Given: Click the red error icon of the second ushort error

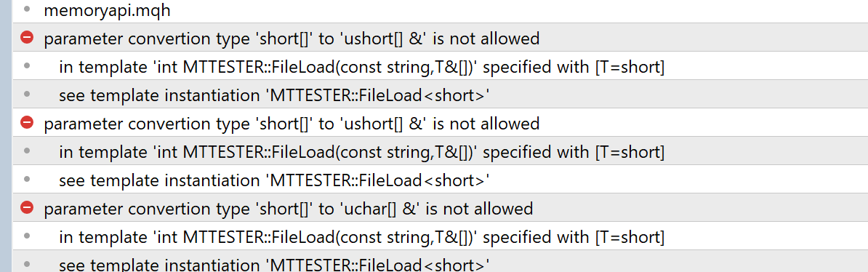Looking at the screenshot, I should (x=27, y=122).
